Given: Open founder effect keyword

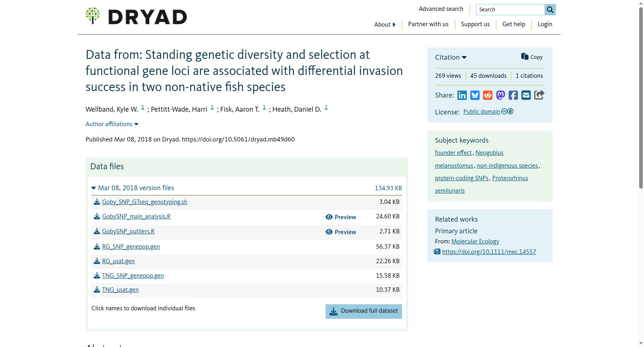Looking at the screenshot, I should pyautogui.click(x=453, y=153).
